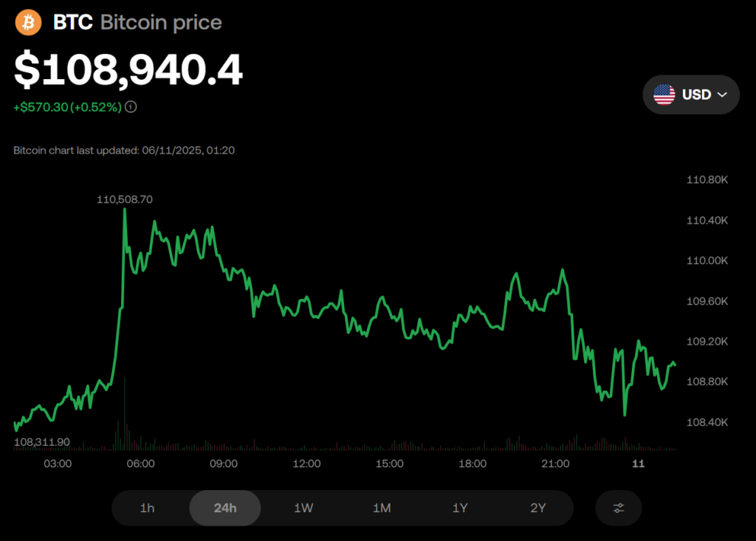Click the $108,940.4 current price

(x=128, y=70)
